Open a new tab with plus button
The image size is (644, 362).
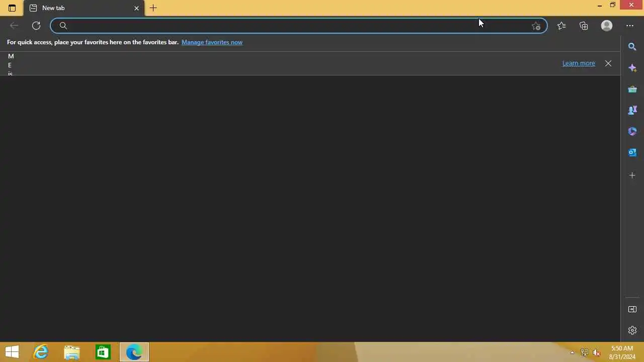[153, 8]
